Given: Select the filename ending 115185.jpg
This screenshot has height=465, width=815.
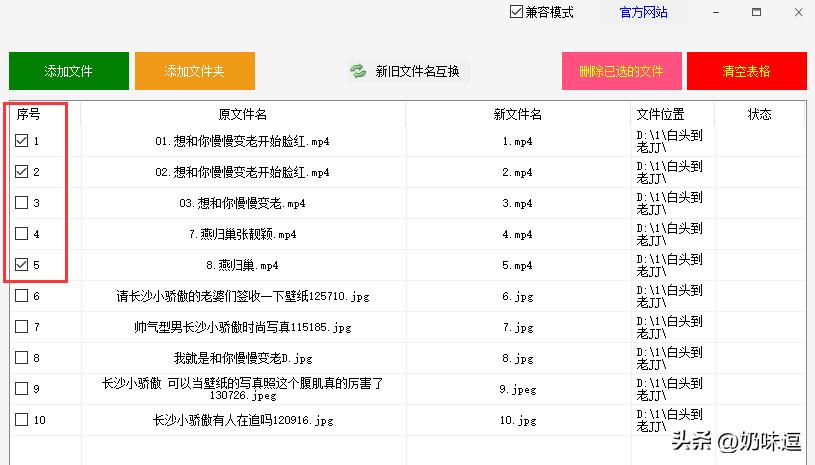Looking at the screenshot, I should pos(243,327).
